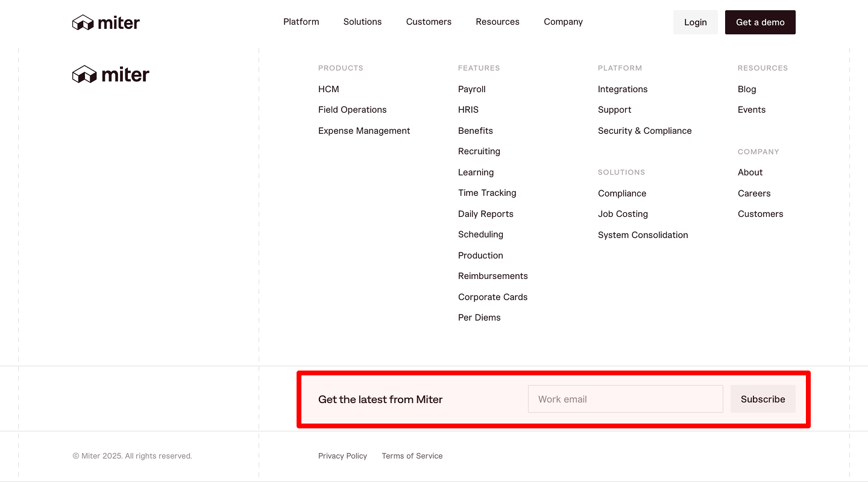The image size is (868, 482).
Task: Click the Work email input field
Action: coord(625,399)
